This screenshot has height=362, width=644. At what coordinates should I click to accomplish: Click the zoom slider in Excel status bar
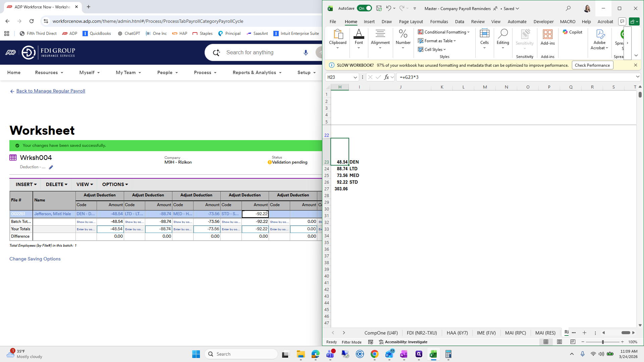tap(603, 342)
